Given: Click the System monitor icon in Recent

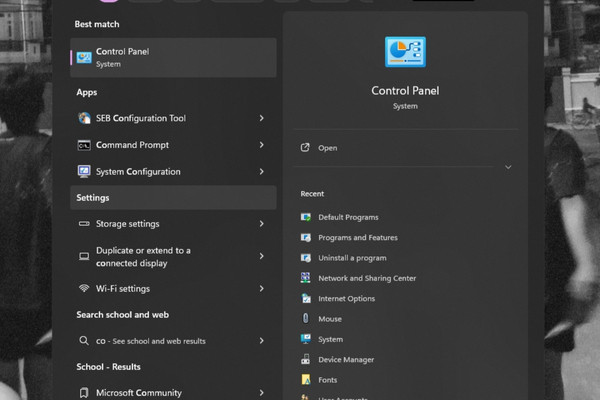Looking at the screenshot, I should coord(305,339).
